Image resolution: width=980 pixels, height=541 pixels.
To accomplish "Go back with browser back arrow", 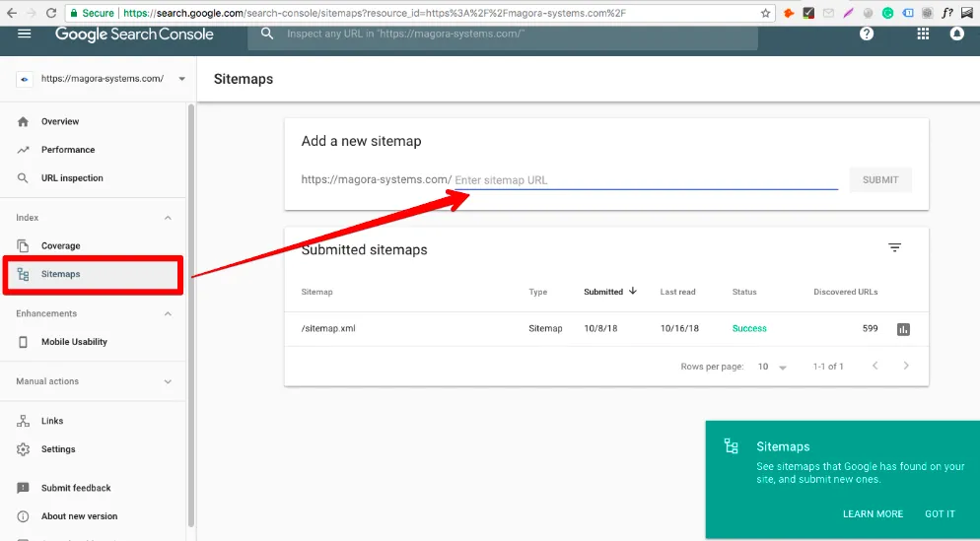I will [x=12, y=13].
